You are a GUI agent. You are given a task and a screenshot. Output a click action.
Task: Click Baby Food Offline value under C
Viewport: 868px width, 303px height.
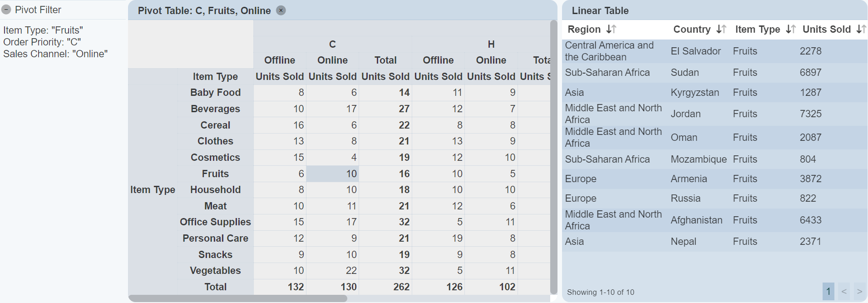[x=280, y=93]
